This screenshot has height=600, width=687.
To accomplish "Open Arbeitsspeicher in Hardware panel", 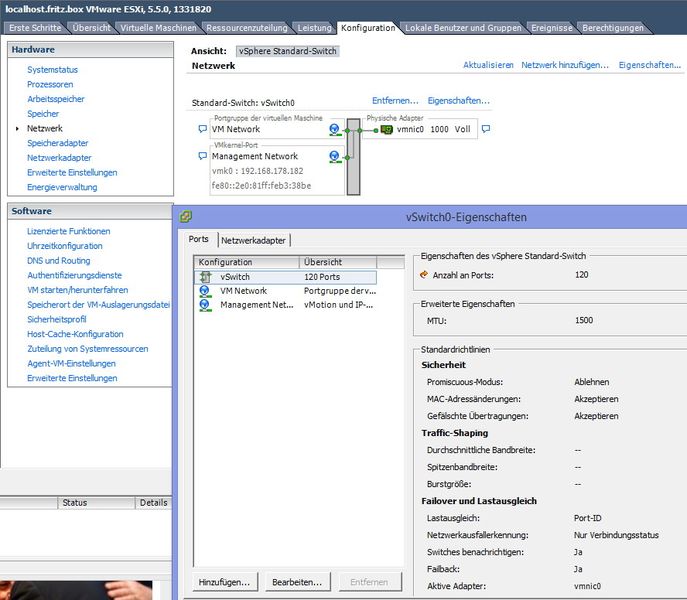I will (x=56, y=99).
